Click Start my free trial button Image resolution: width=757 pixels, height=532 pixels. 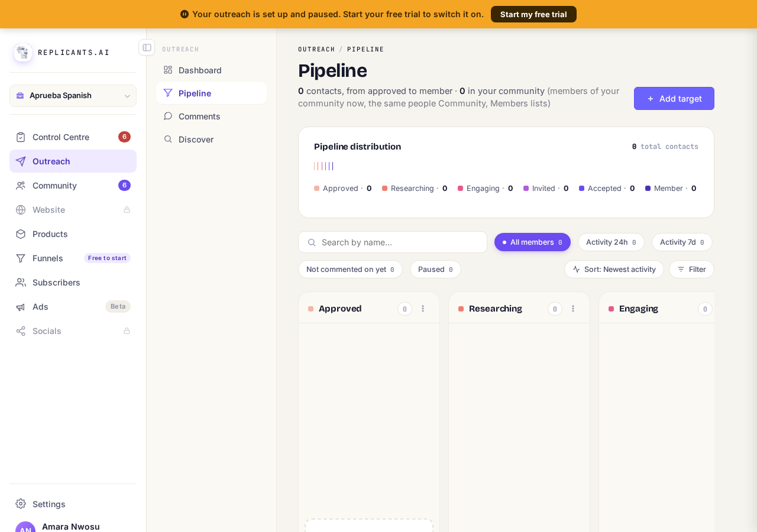coord(533,14)
